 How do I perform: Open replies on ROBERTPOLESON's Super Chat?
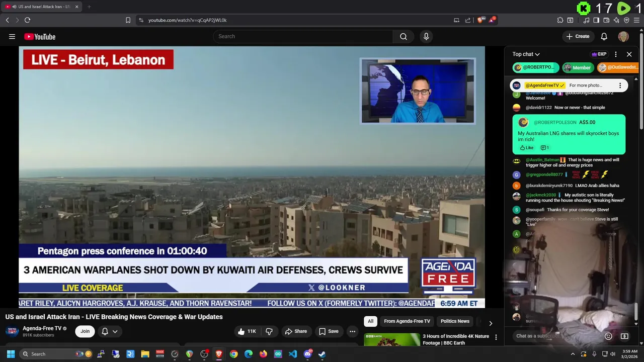544,148
